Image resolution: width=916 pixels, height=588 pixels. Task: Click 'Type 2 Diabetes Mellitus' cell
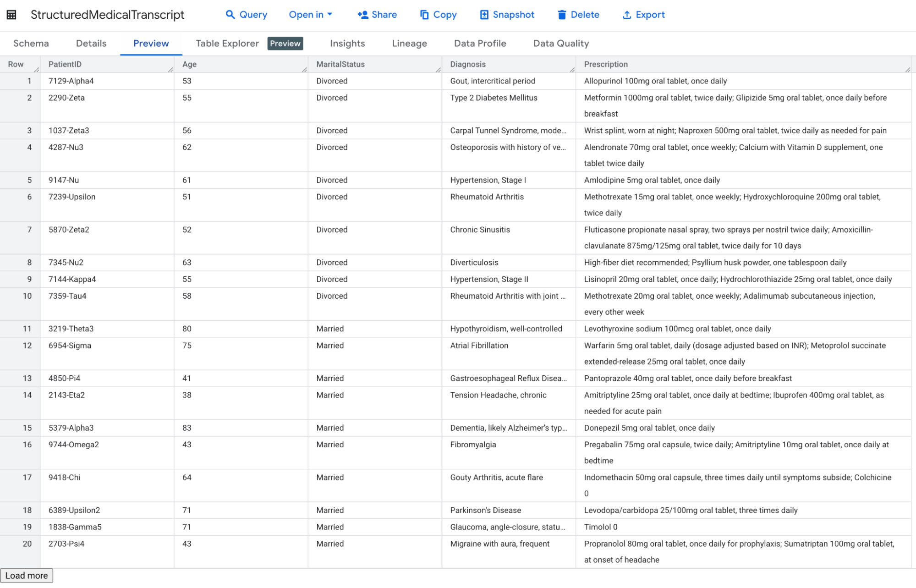[x=509, y=106]
